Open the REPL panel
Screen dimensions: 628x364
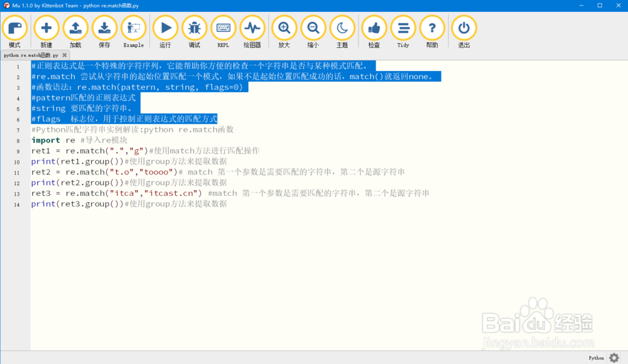pos(223,31)
